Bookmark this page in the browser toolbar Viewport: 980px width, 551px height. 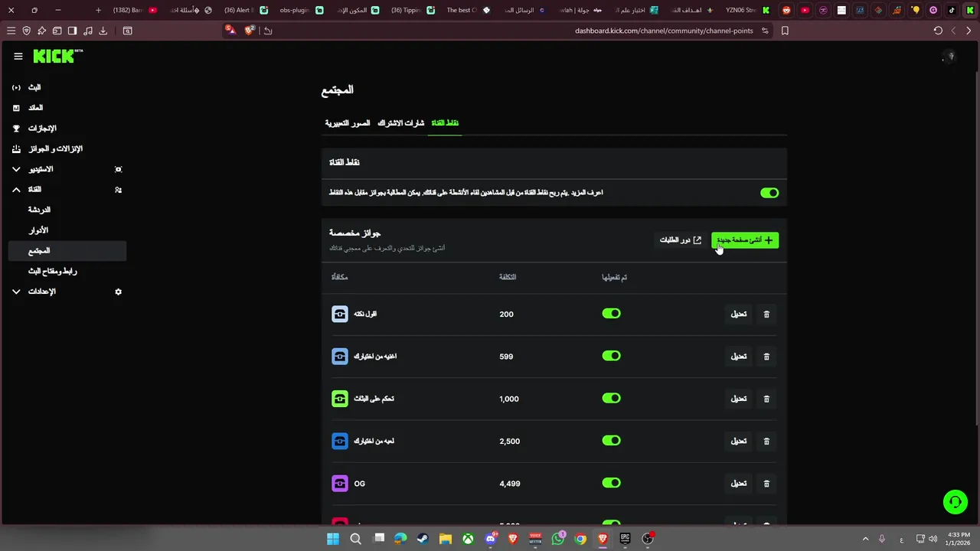[x=785, y=31]
